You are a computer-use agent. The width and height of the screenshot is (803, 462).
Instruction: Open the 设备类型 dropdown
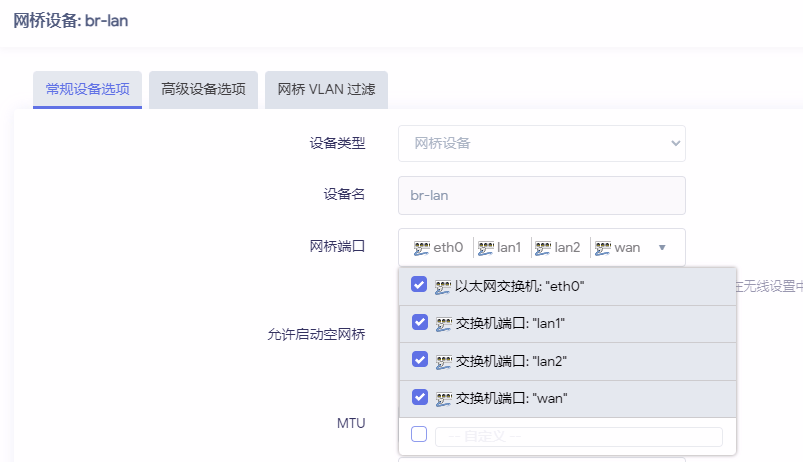click(541, 143)
